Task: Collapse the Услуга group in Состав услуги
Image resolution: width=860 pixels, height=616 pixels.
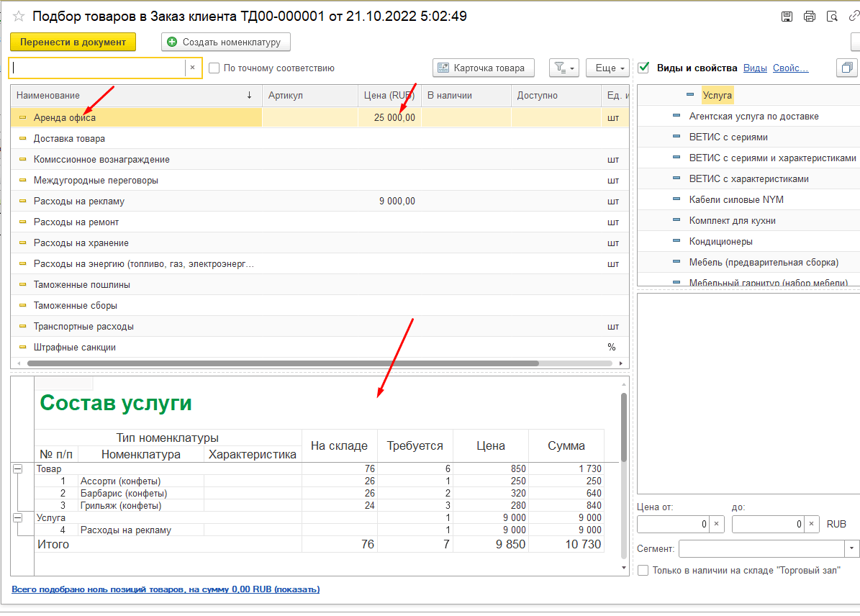Action: click(x=17, y=518)
